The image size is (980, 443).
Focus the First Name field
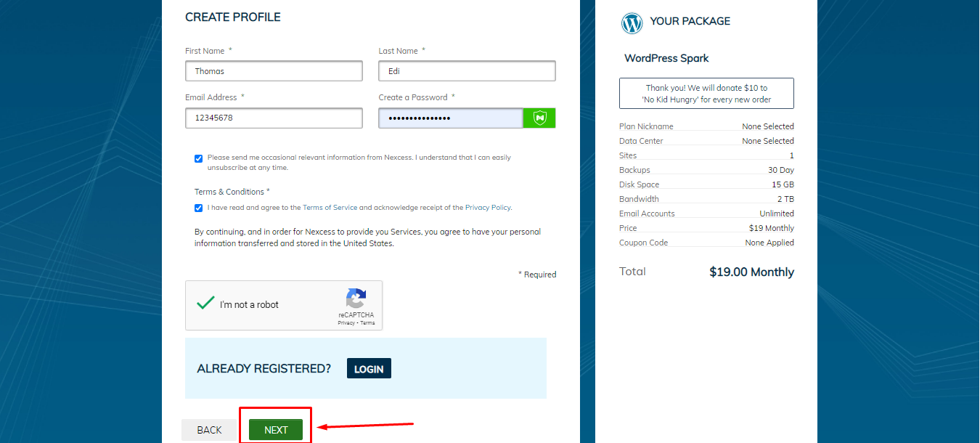tap(274, 71)
